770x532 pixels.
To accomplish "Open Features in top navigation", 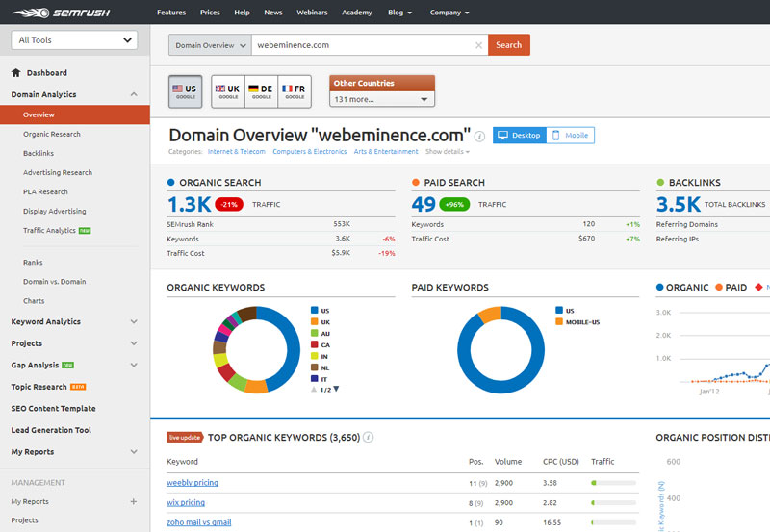I will click(171, 13).
